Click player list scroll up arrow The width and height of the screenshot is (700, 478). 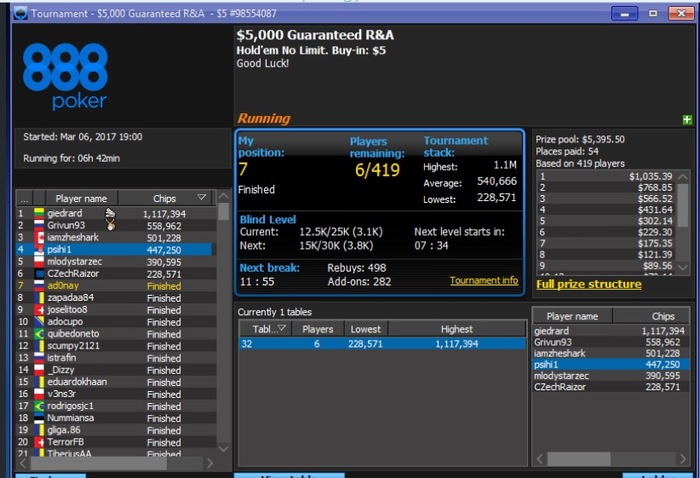pyautogui.click(x=224, y=196)
